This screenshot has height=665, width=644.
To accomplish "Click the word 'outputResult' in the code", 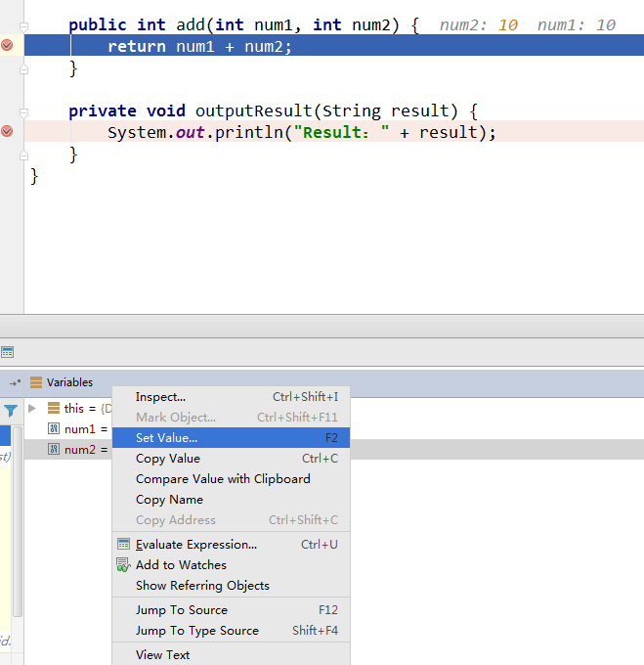I will pyautogui.click(x=253, y=111).
